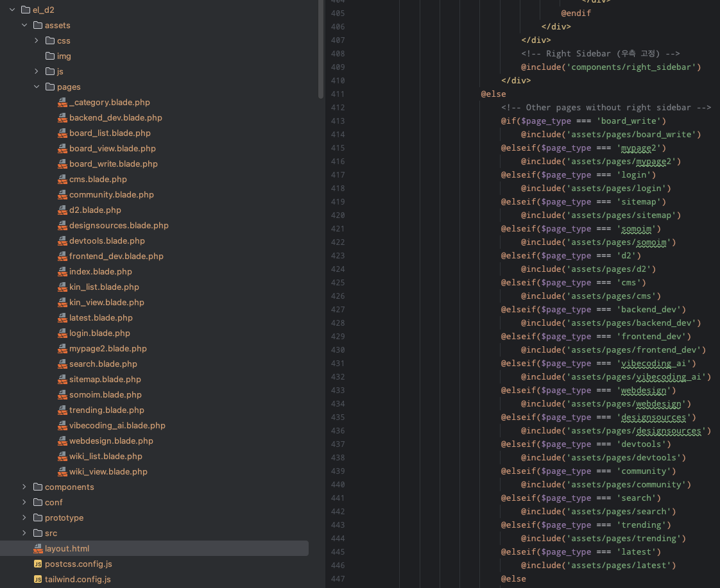720x588 pixels.
Task: Click the Blade file icon next to login.blade.php
Action: pyautogui.click(x=62, y=333)
